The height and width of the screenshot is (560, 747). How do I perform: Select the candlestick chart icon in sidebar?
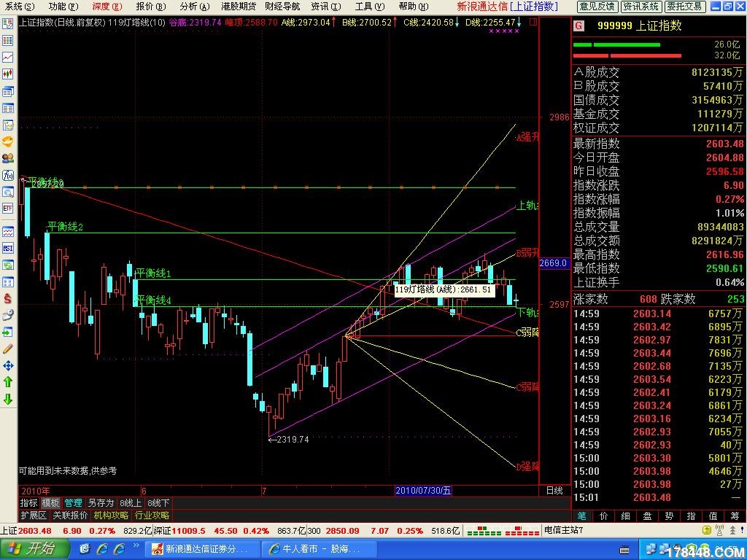tap(7, 74)
